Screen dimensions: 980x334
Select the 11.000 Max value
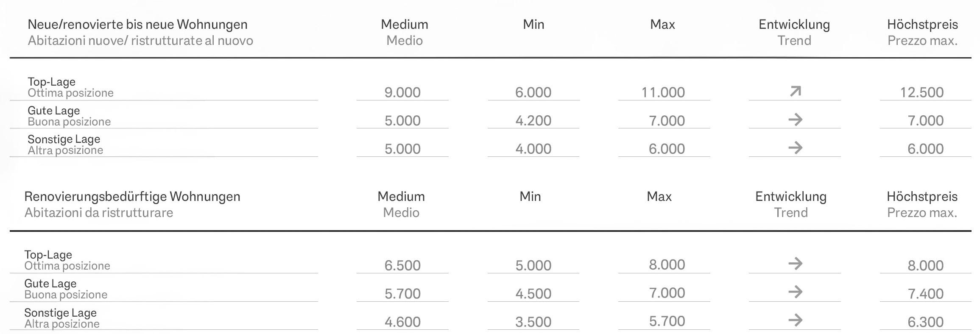pos(663,92)
